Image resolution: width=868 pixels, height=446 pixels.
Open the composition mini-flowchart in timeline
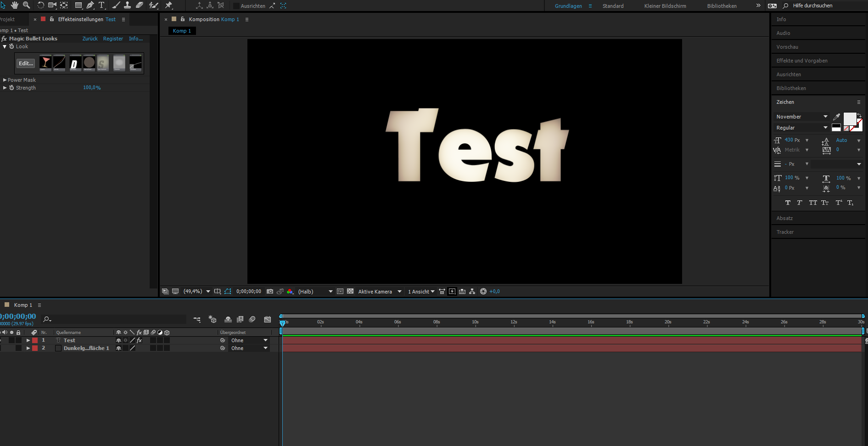point(197,319)
